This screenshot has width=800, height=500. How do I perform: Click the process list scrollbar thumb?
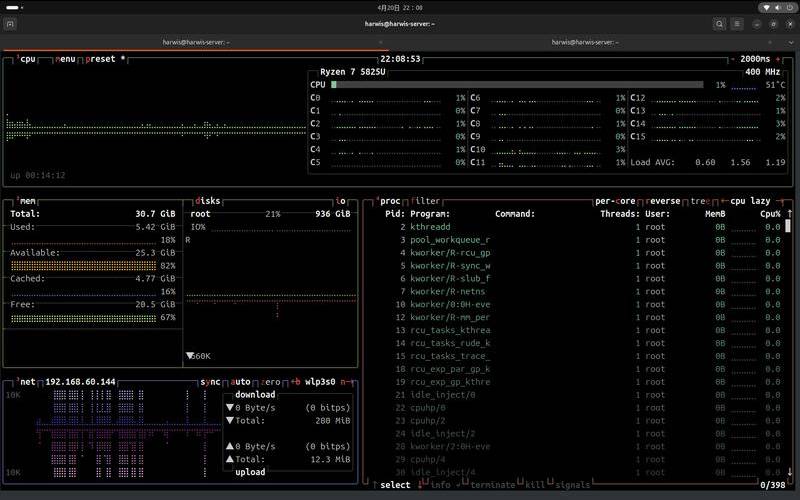click(788, 226)
